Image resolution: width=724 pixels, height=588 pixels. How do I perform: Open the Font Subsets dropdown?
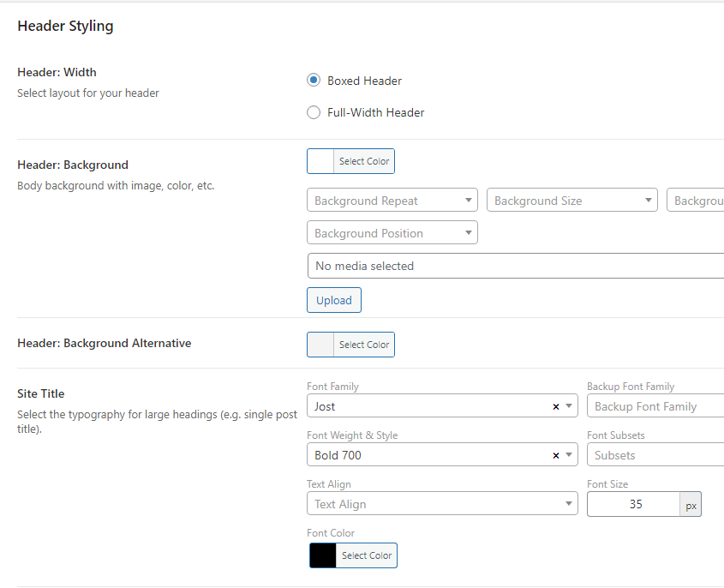click(655, 454)
